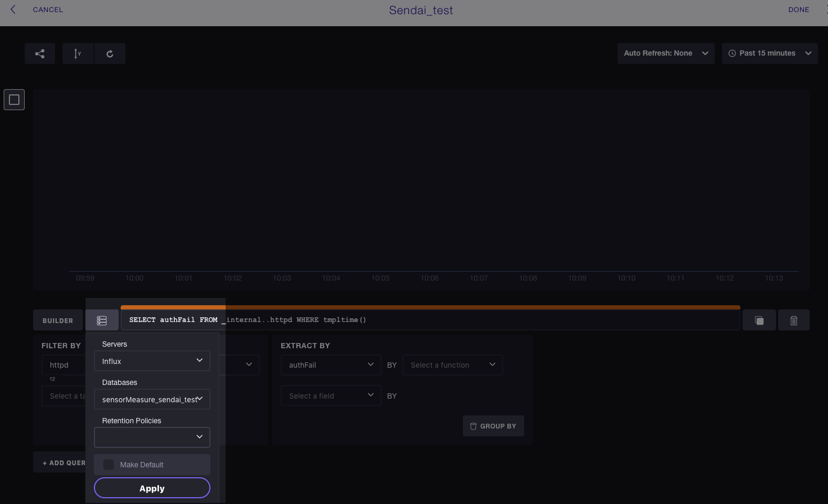This screenshot has width=828, height=504.
Task: Open the httpd measurement filter dropdown
Action: 63,365
